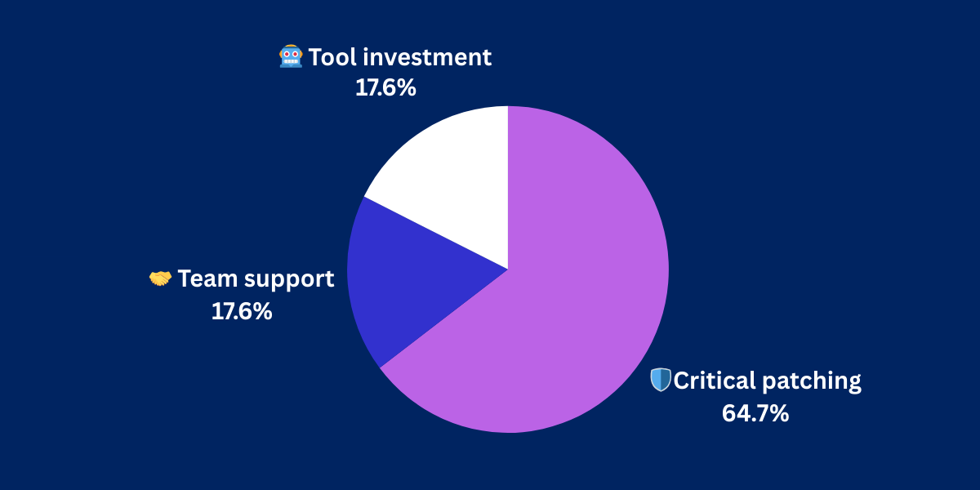Click the pie chart center where slices meet
This screenshot has width=980, height=490.
[x=508, y=269]
